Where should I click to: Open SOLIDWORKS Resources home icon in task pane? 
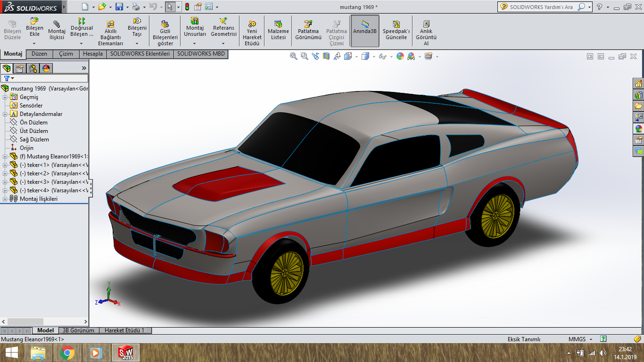pyautogui.click(x=639, y=83)
